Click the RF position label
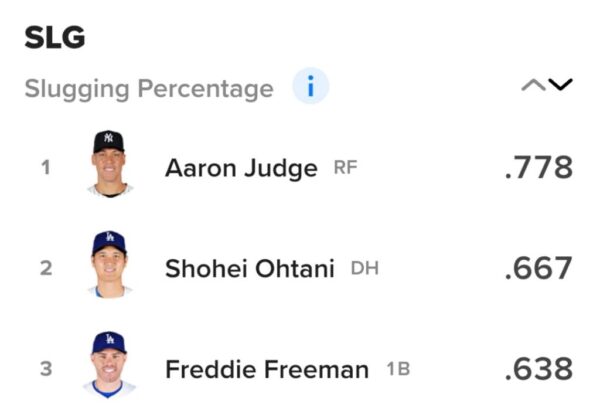Viewport: 600px width, 411px height. [x=345, y=169]
